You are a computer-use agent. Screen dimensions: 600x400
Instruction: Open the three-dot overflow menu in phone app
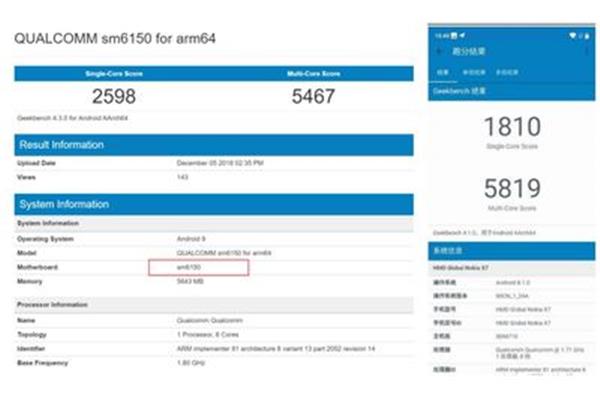587,51
